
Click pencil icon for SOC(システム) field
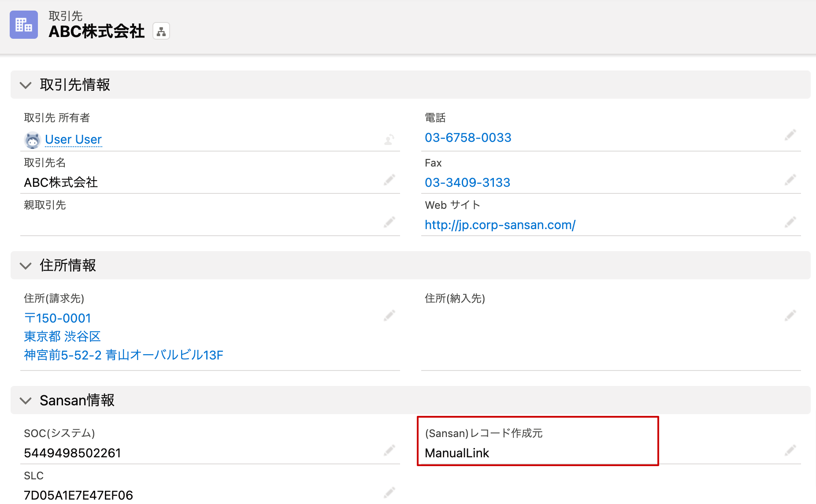point(389,450)
